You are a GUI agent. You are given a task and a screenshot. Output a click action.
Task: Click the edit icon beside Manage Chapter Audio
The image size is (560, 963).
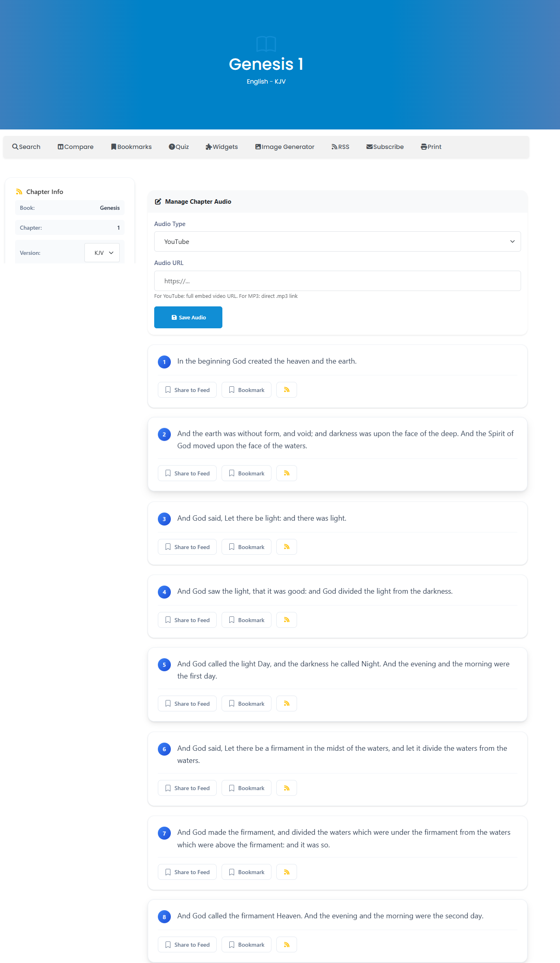(158, 202)
